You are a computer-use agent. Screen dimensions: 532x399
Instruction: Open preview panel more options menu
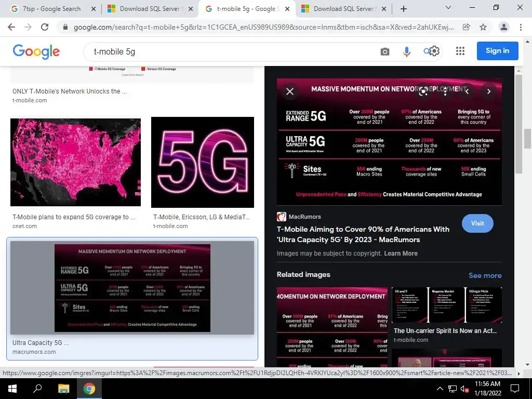[445, 91]
